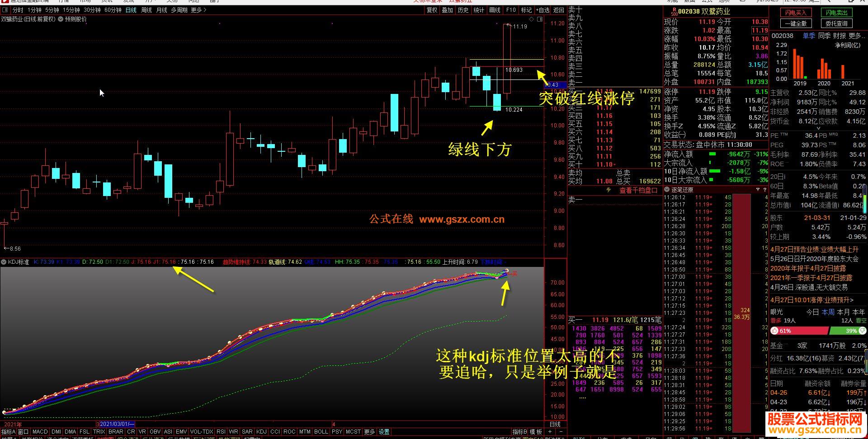Open news 4月27日10:01涨停:业绩预升
Screen dimensions: 868x439
click(x=812, y=300)
